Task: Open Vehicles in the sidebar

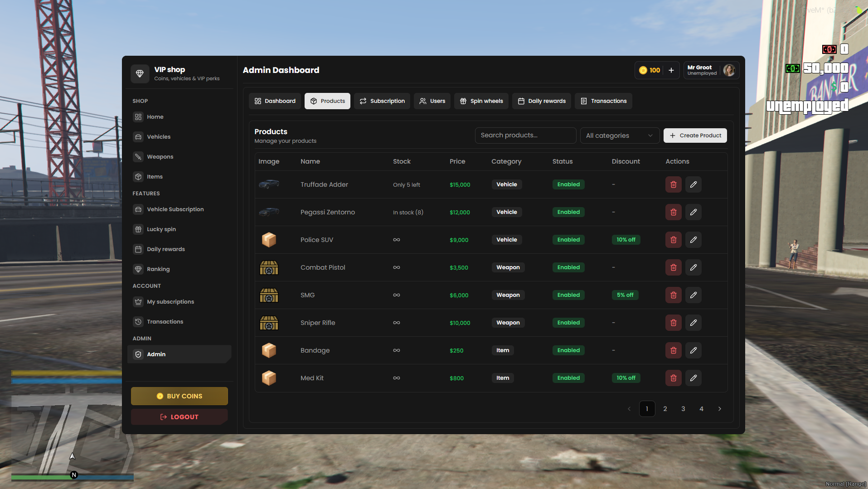Action: point(179,137)
